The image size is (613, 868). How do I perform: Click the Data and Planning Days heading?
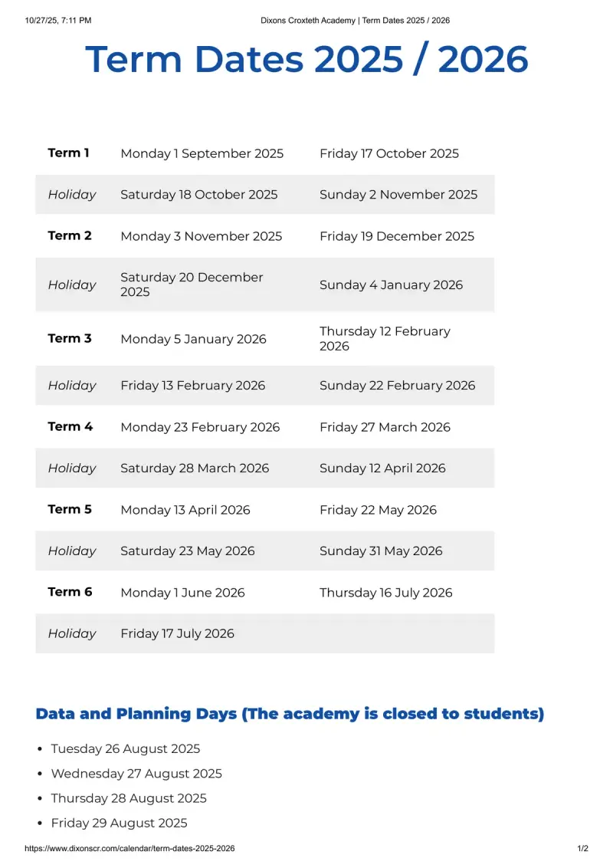point(290,714)
